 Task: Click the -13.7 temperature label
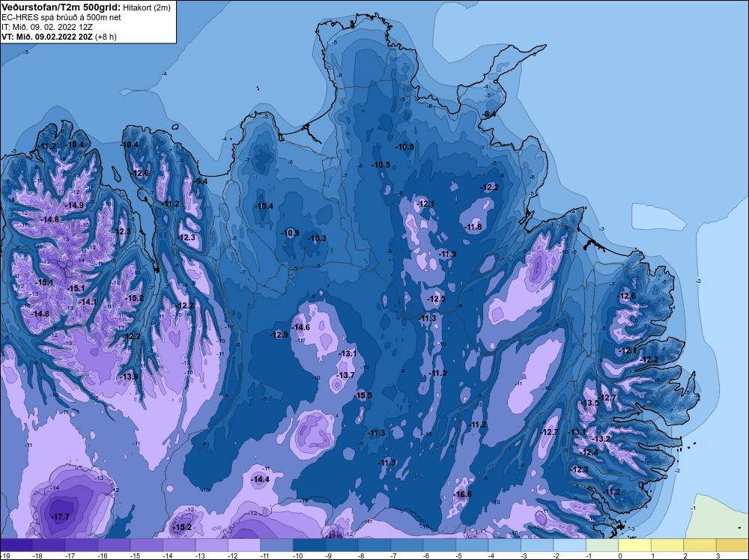[345, 375]
